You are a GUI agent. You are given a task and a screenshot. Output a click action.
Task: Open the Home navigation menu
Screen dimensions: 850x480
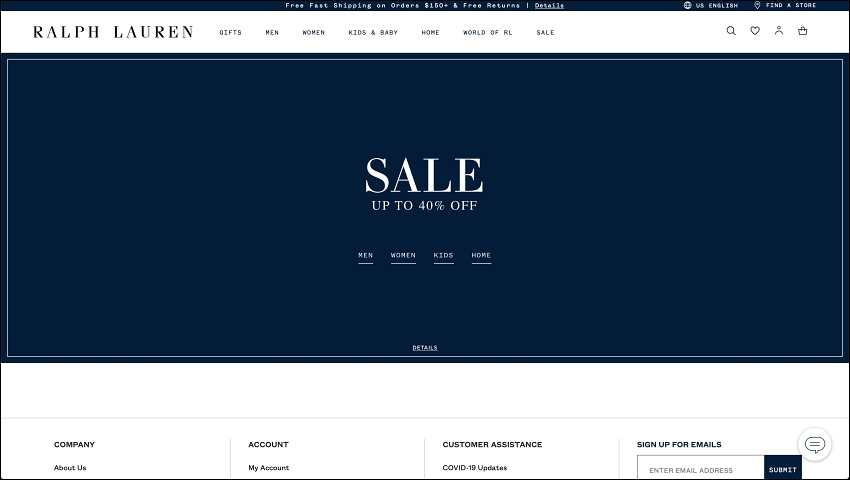click(430, 33)
